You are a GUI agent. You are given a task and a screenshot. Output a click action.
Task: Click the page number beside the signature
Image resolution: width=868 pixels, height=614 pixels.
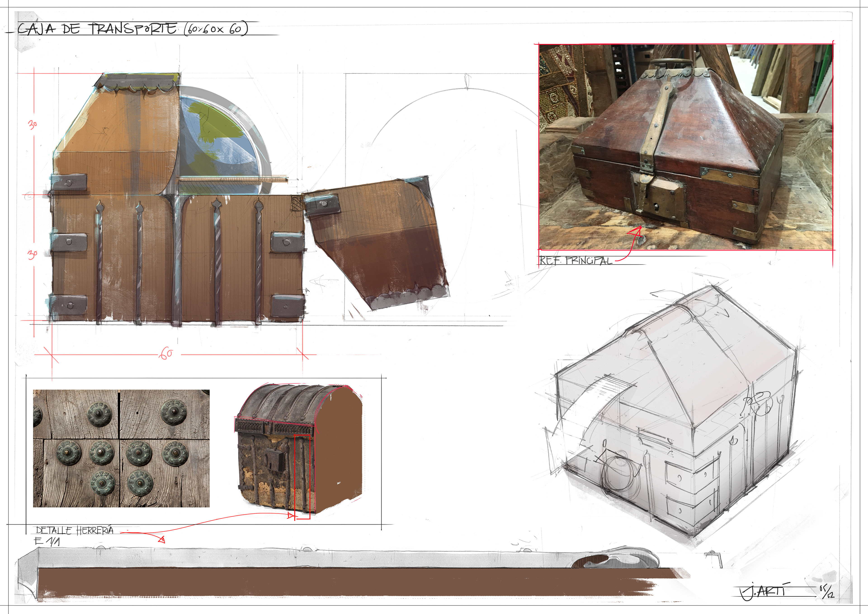coord(826,591)
